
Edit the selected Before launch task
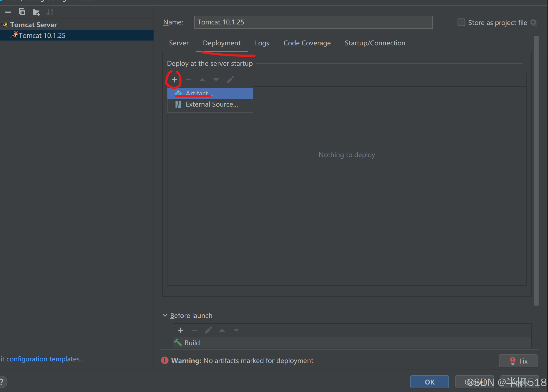coord(208,330)
